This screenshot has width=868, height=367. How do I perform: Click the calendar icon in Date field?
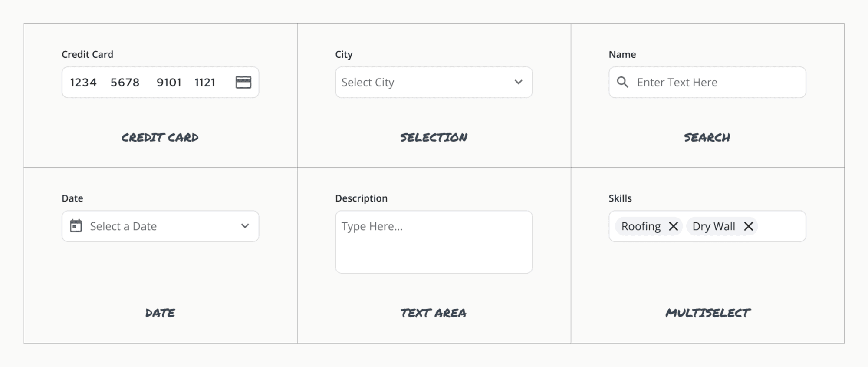point(76,226)
